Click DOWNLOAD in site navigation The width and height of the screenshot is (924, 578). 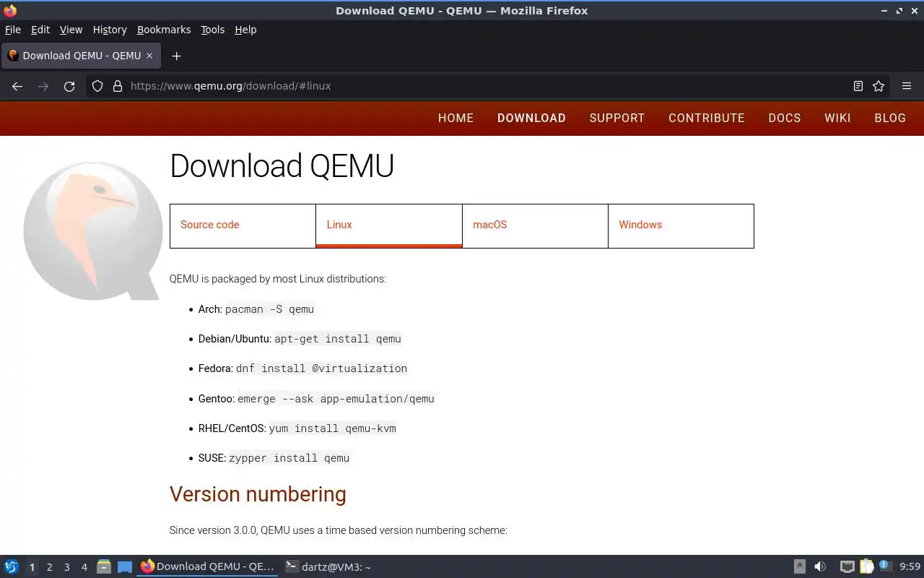531,118
